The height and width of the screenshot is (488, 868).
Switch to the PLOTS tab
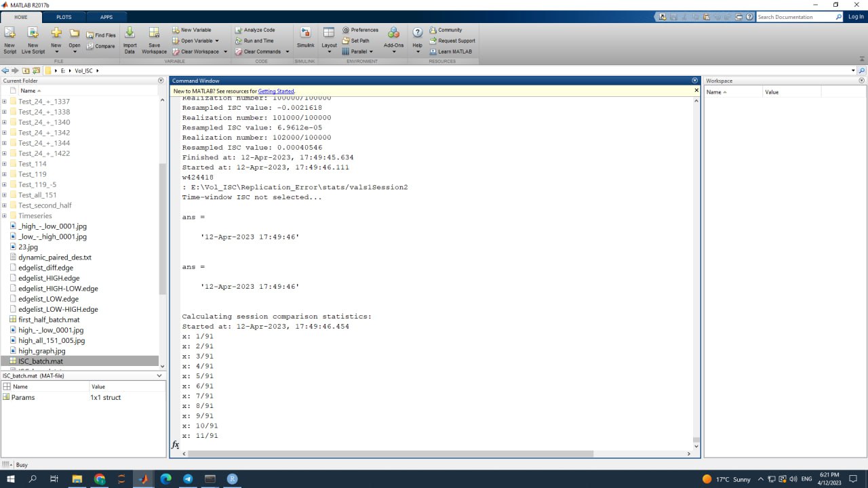[x=64, y=17]
